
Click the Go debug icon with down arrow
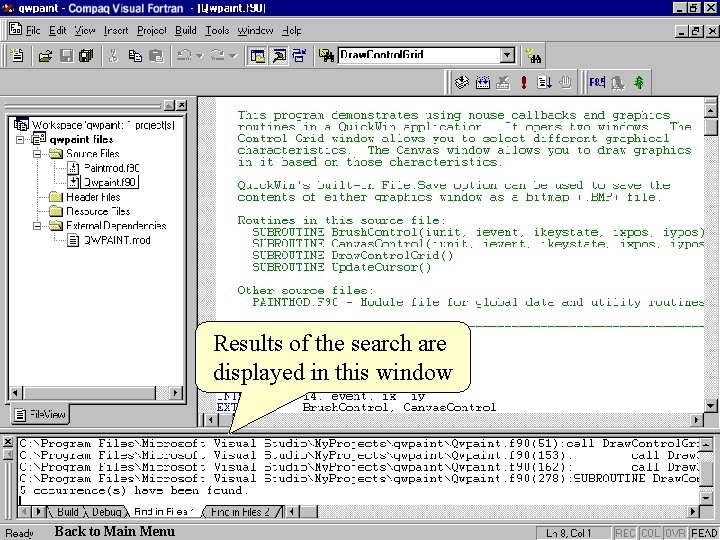pos(545,83)
